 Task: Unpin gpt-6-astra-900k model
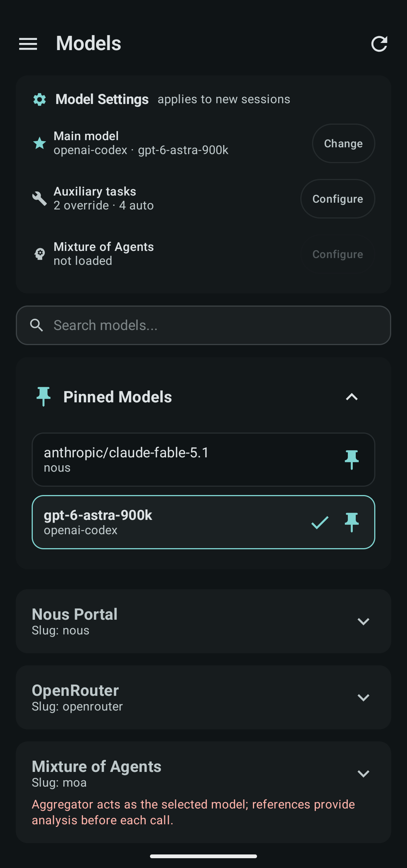click(x=352, y=522)
